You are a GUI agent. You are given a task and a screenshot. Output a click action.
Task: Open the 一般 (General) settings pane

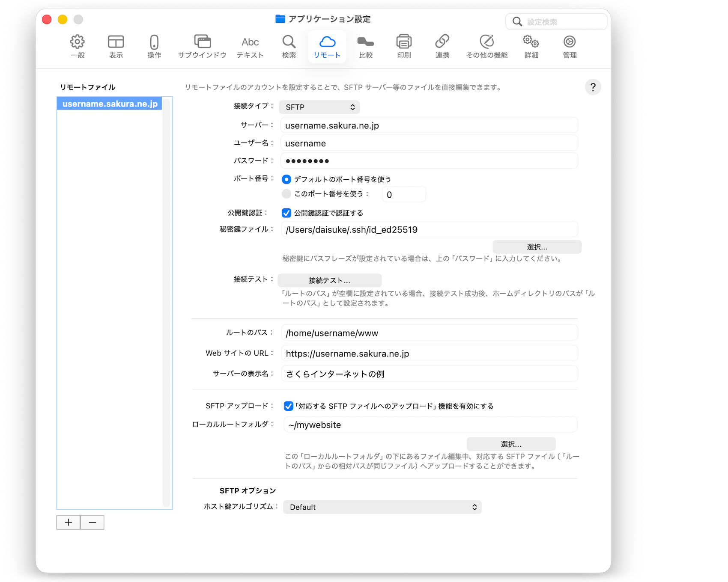coord(78,46)
